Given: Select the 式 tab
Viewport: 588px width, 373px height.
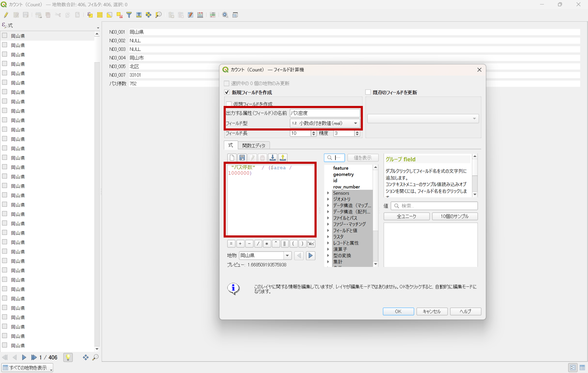Looking at the screenshot, I should tap(231, 145).
